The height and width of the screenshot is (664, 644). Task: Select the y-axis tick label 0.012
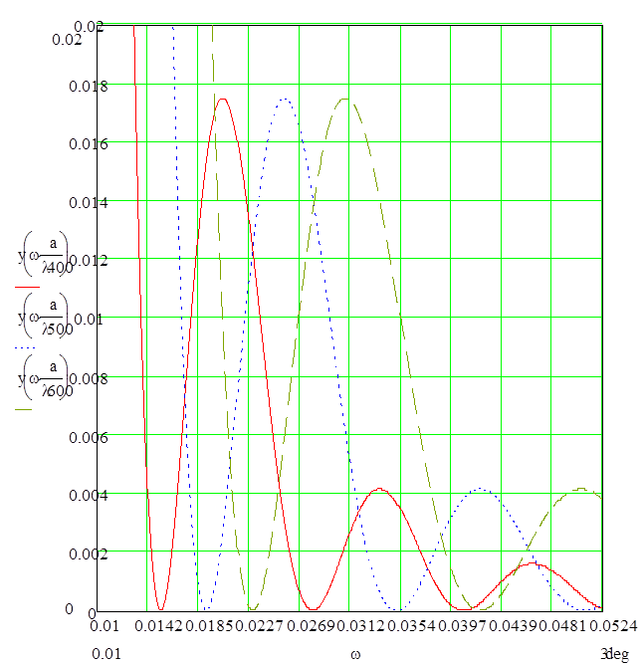[x=88, y=260]
